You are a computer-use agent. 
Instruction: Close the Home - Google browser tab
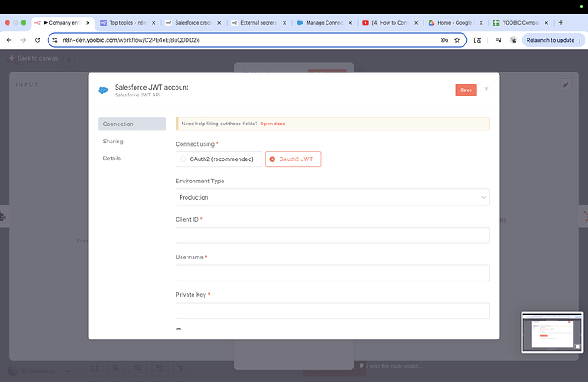(481, 23)
